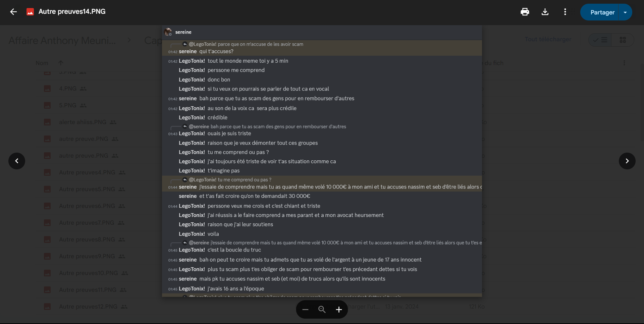Expand the breadcrumb chevron after Affaire folder
The width and height of the screenshot is (644, 324).
[129, 40]
